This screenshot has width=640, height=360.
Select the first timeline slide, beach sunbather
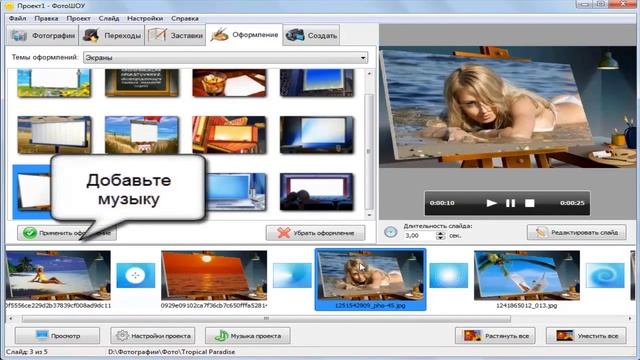coord(58,276)
